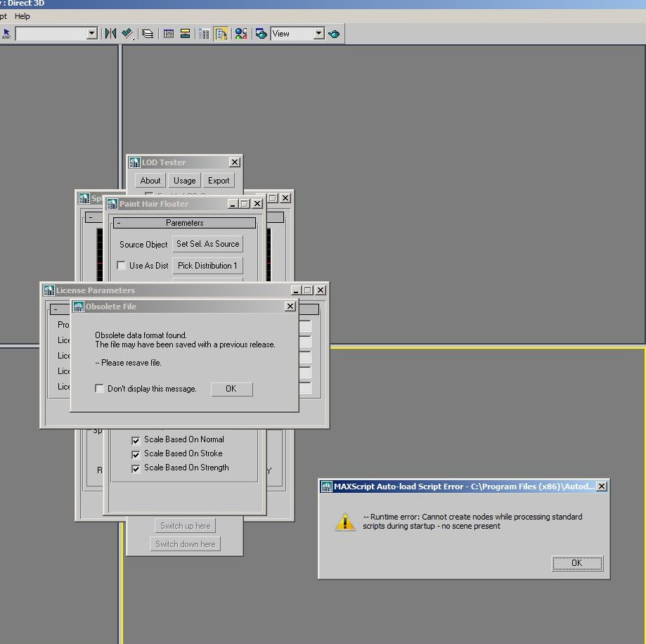
Task: Uncheck Scale Based On Stroke
Action: click(136, 454)
